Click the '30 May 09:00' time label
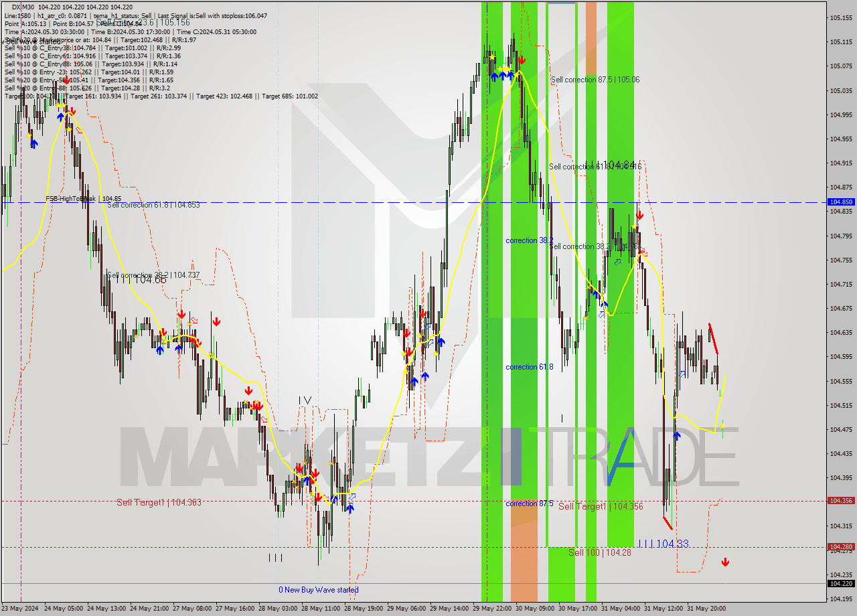The image size is (857, 616). point(535,609)
